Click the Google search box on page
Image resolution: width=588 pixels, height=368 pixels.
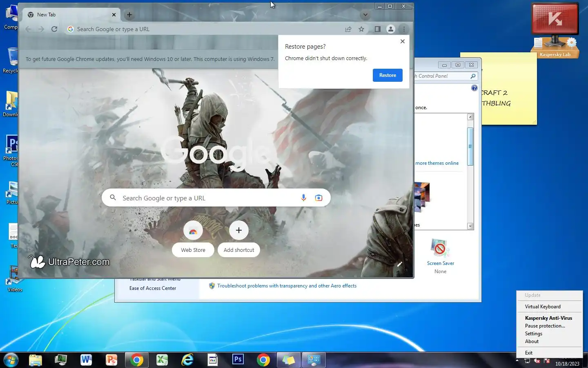coord(216,198)
